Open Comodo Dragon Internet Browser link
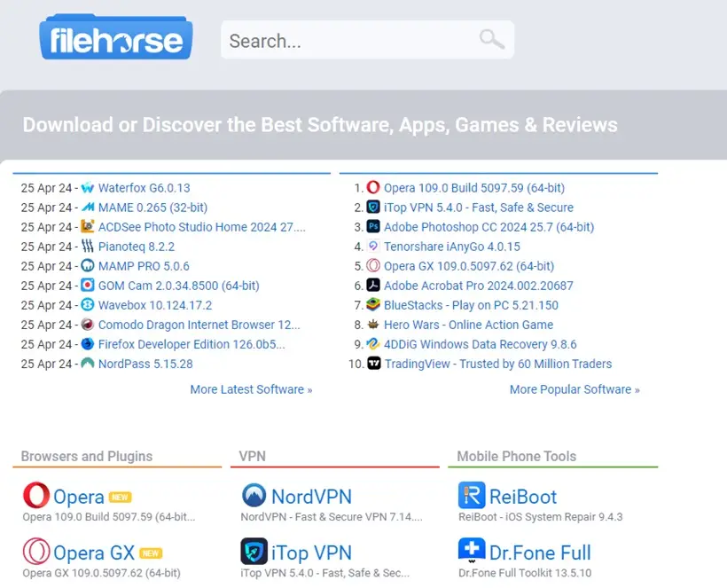The width and height of the screenshot is (727, 588). click(x=199, y=324)
